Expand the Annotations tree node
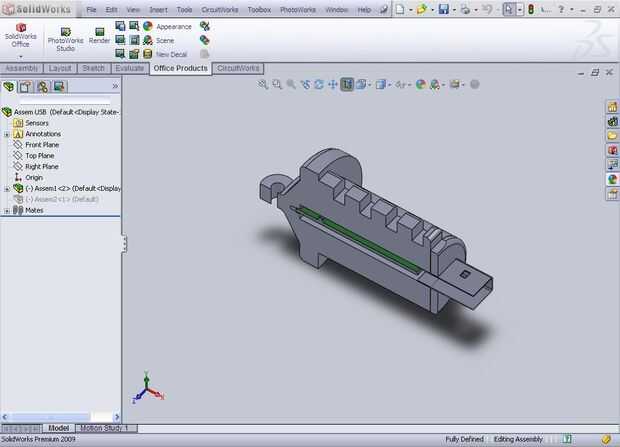The height and width of the screenshot is (447, 620). pos(7,134)
